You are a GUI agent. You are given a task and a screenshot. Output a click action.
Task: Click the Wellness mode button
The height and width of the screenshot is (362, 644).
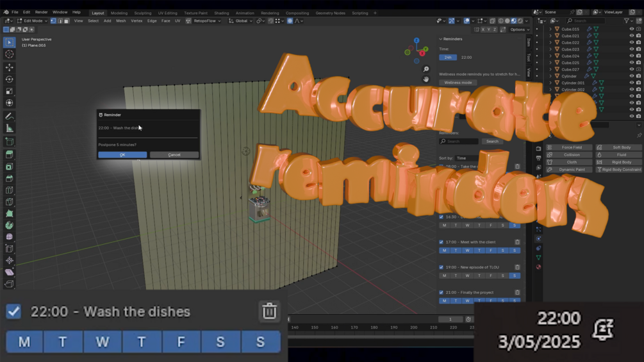[458, 83]
